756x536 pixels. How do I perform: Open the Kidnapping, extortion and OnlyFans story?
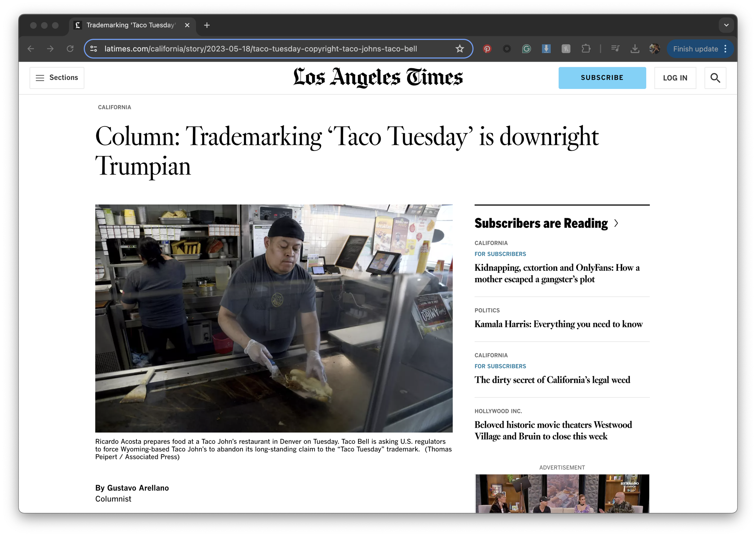click(x=557, y=273)
